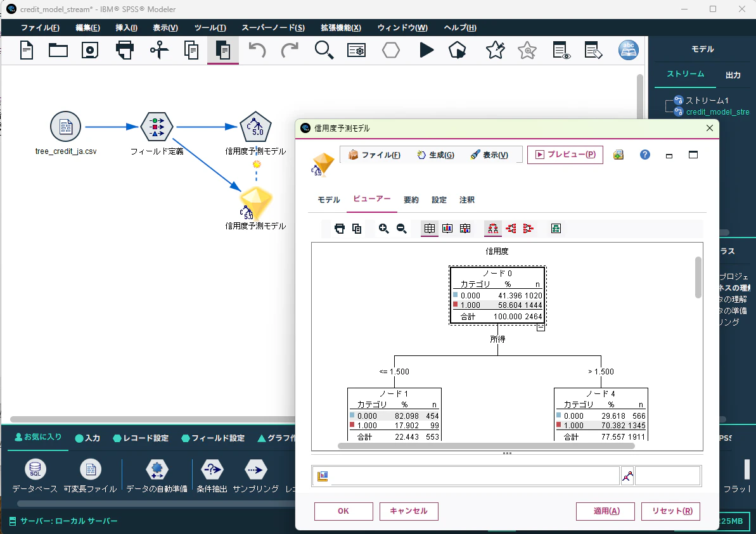Undo the last action

click(257, 50)
